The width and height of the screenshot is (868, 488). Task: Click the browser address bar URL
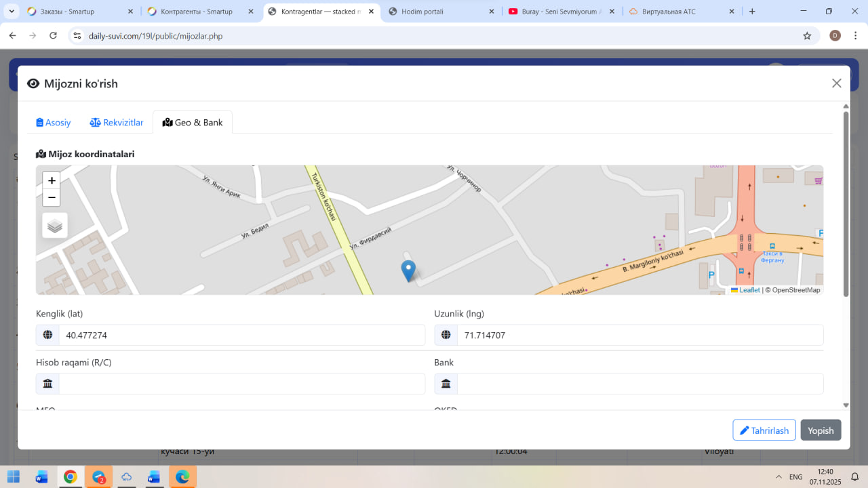click(155, 36)
